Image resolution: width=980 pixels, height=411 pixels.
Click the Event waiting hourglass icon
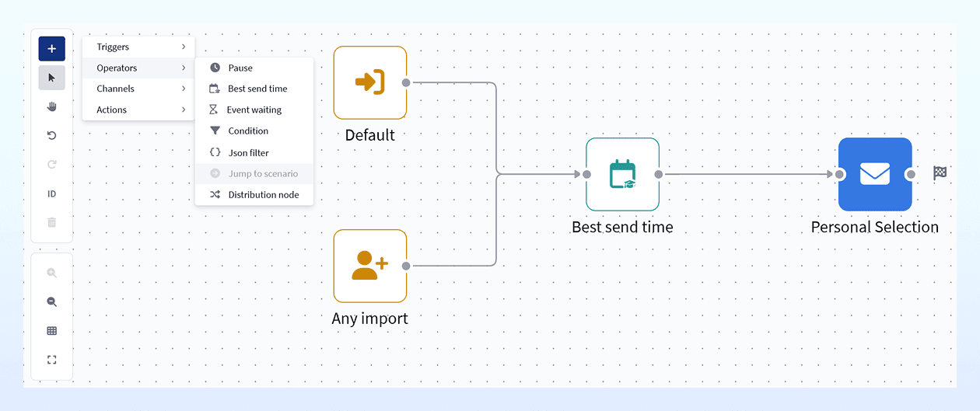click(213, 110)
